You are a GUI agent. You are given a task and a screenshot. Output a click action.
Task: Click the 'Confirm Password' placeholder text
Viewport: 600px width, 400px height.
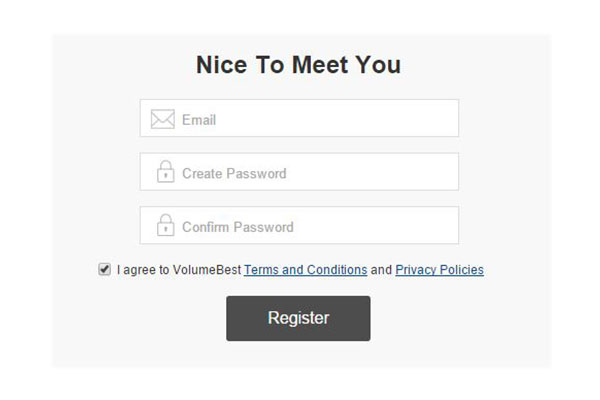[x=238, y=227]
